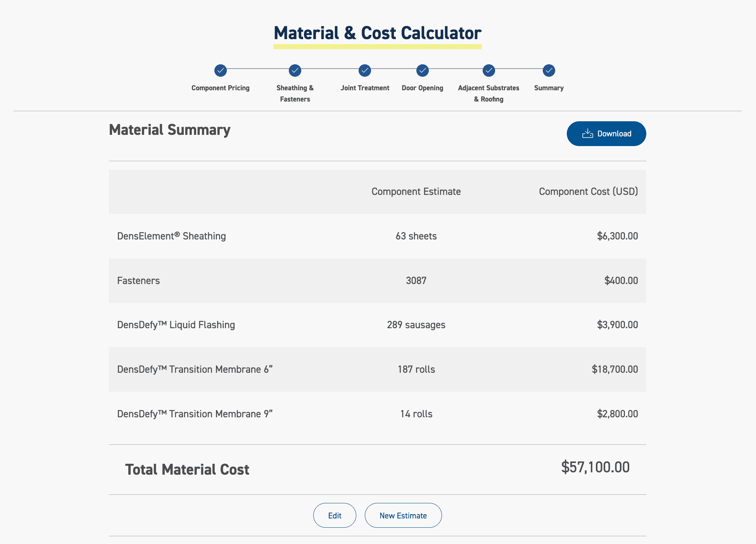This screenshot has height=544, width=756.
Task: Select the Component Pricing step label
Action: point(220,88)
